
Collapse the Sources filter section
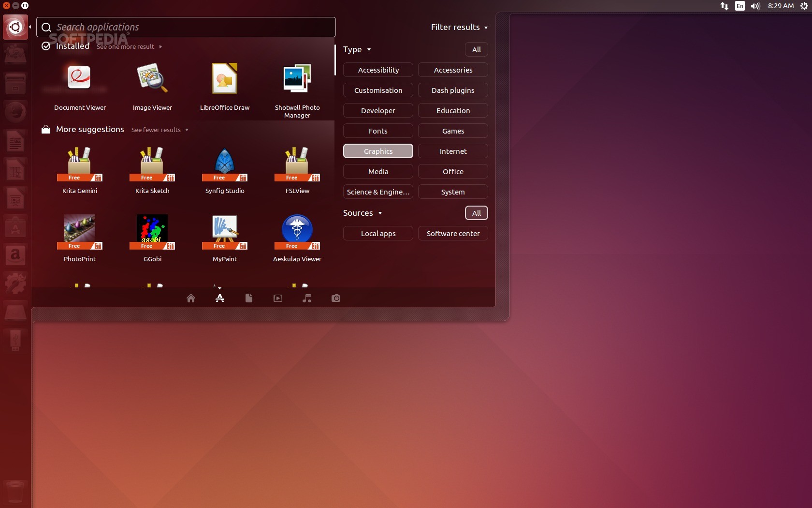click(362, 213)
